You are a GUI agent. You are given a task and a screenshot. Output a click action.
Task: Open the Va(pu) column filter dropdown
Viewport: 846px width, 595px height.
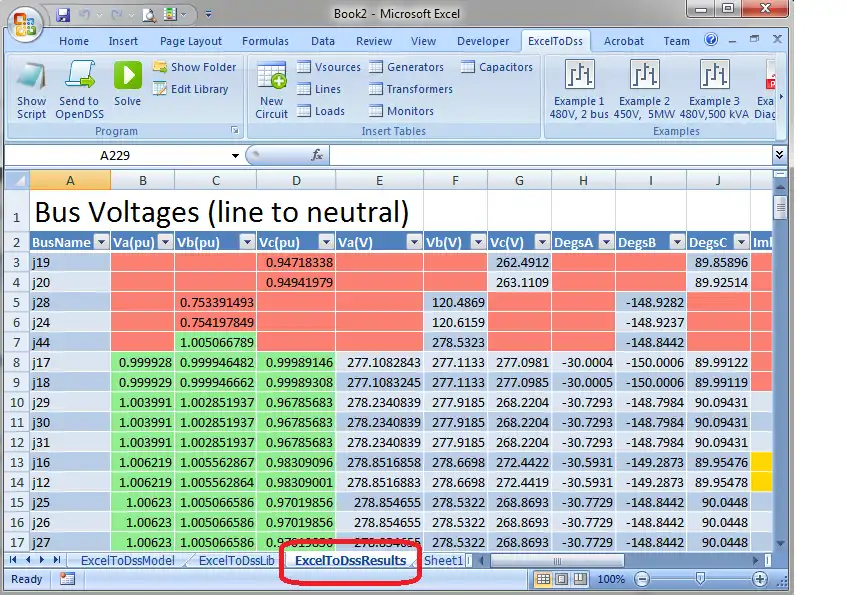(x=166, y=242)
